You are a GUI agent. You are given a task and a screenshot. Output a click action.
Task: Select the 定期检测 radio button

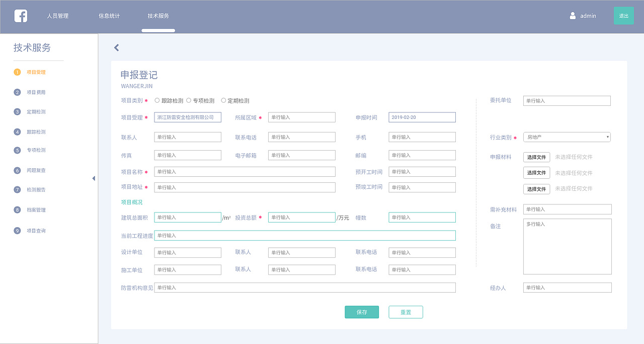click(x=223, y=100)
